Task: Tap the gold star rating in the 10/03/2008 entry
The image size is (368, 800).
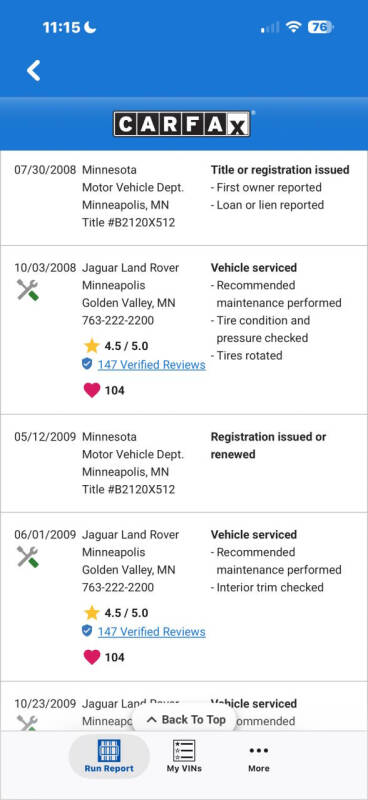Action: coord(91,346)
